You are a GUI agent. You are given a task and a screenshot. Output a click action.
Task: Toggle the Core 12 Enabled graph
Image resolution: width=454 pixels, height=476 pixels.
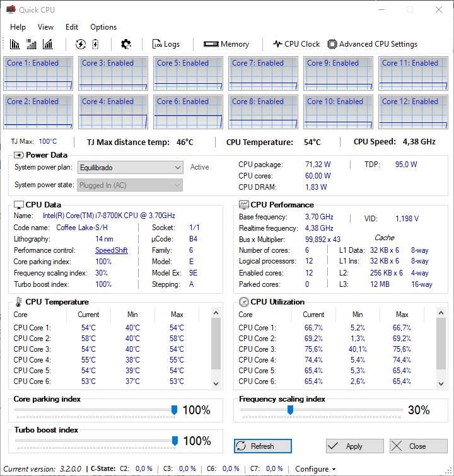click(x=413, y=112)
